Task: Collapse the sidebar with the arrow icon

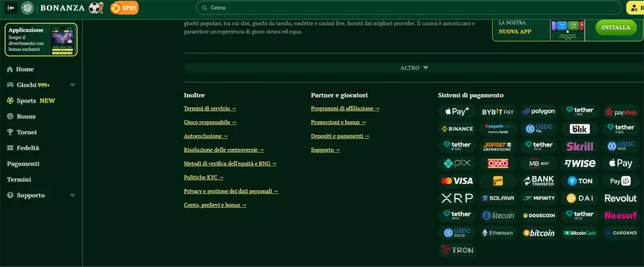Action: (x=11, y=8)
